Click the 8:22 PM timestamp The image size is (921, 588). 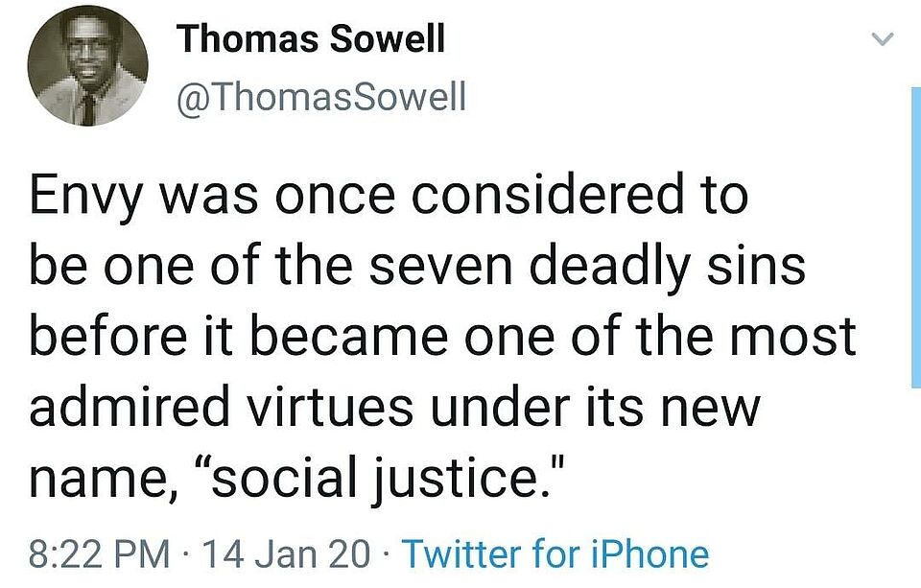tap(99, 554)
